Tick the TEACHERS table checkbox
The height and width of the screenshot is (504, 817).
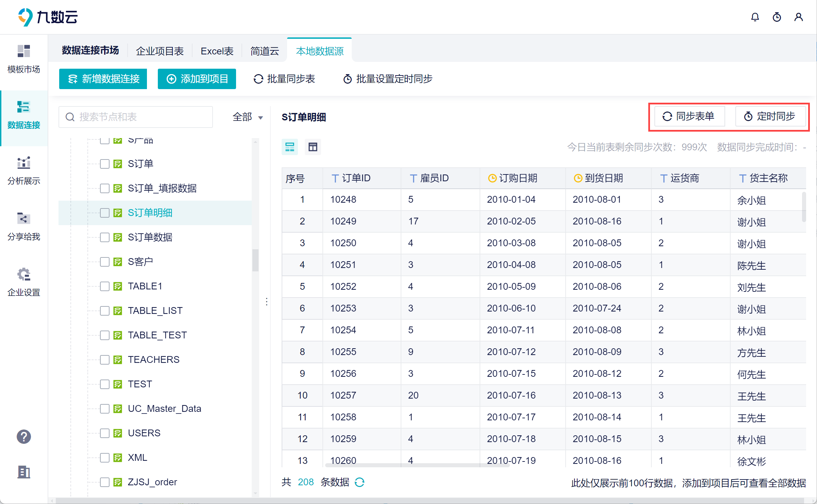105,360
